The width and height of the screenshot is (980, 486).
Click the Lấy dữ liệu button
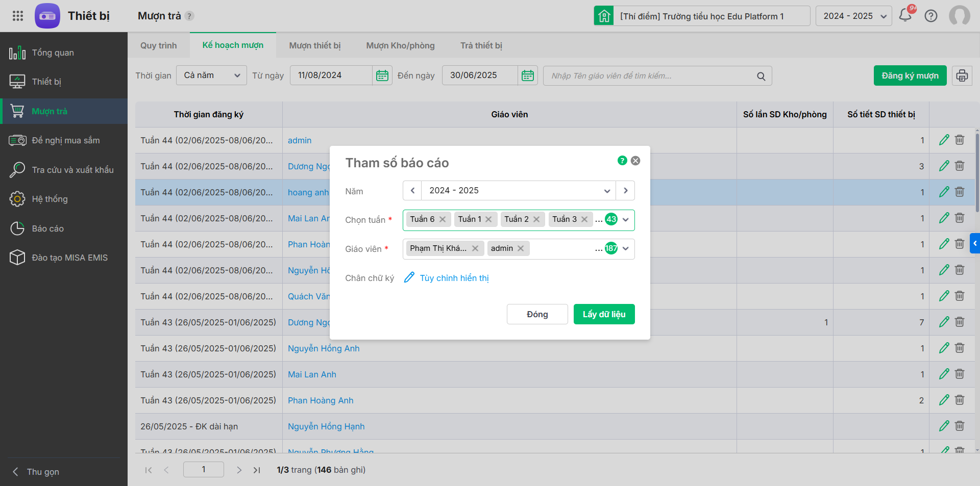tap(604, 314)
